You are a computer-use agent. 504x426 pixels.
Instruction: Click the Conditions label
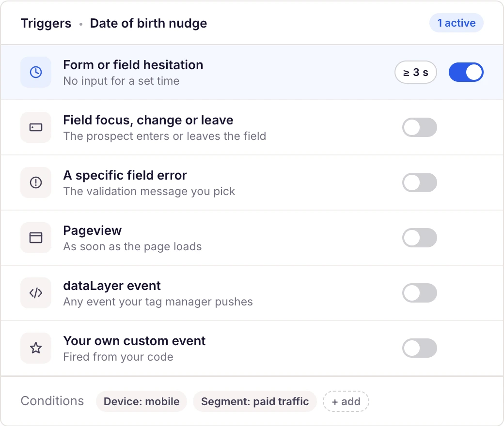point(52,401)
